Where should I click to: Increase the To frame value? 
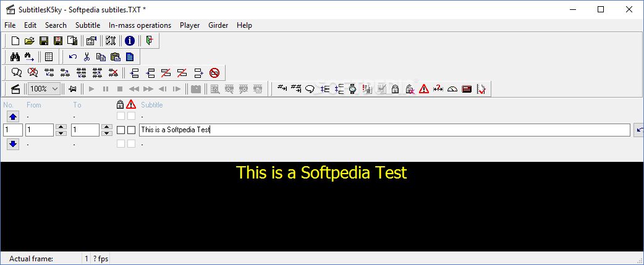tap(107, 127)
